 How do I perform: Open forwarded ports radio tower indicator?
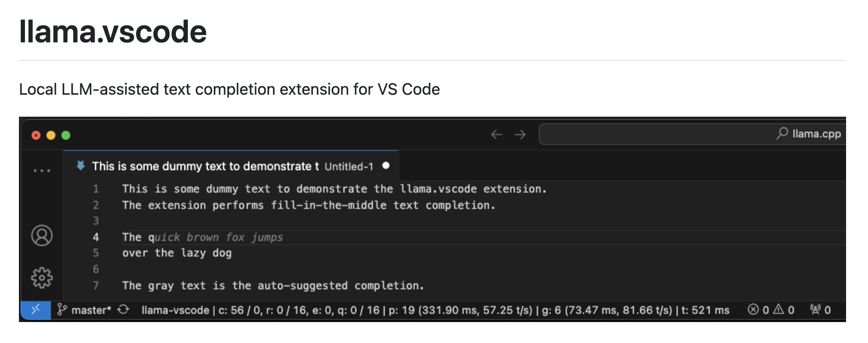click(x=815, y=310)
